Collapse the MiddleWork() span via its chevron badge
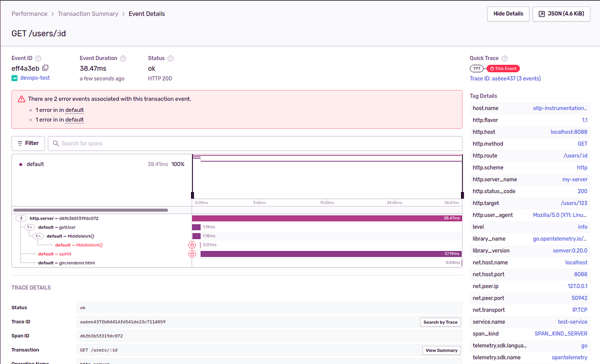600x364 pixels. pyautogui.click(x=38, y=235)
